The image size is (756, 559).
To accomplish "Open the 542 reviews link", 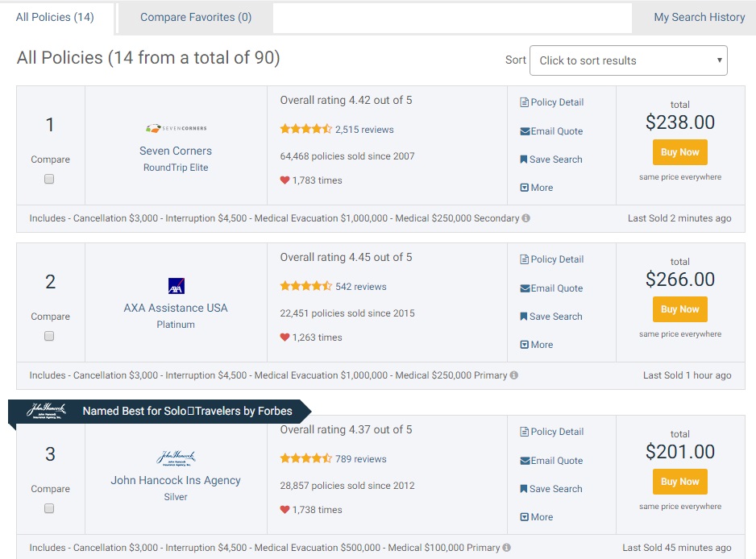I will [361, 287].
